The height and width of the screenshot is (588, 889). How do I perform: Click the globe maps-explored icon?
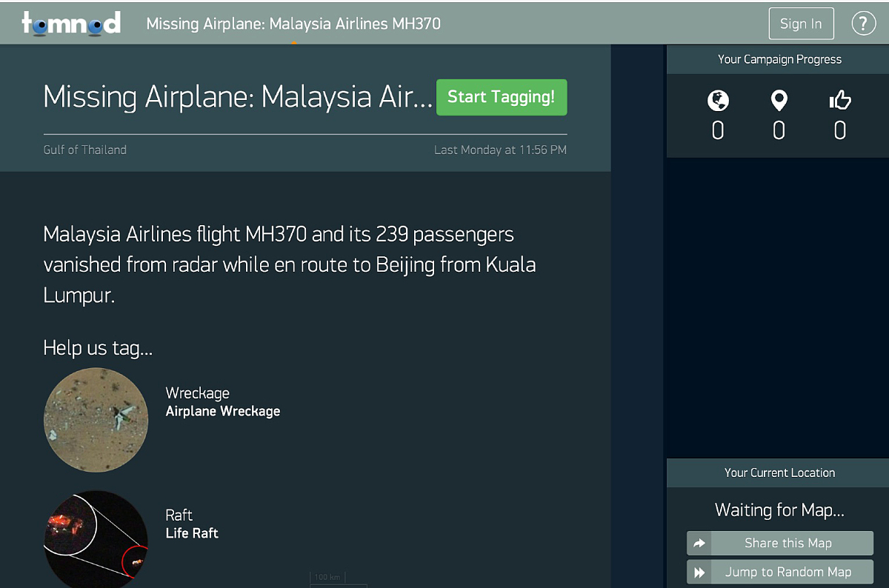(718, 101)
